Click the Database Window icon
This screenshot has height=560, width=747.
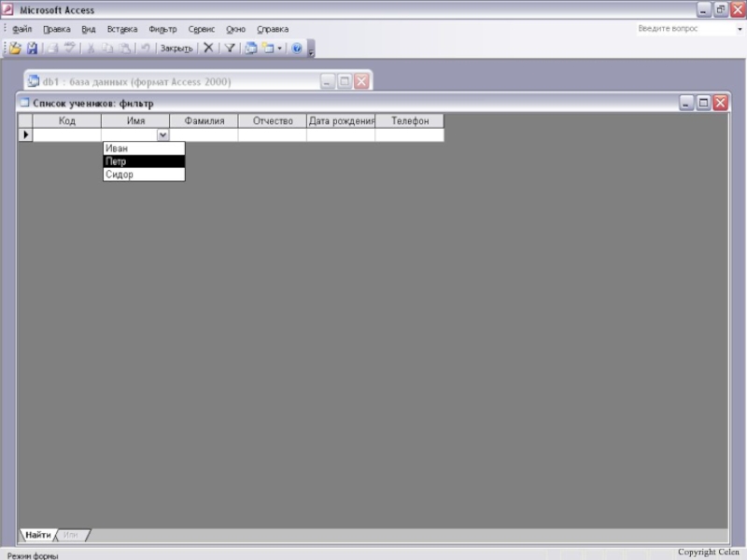coord(250,49)
